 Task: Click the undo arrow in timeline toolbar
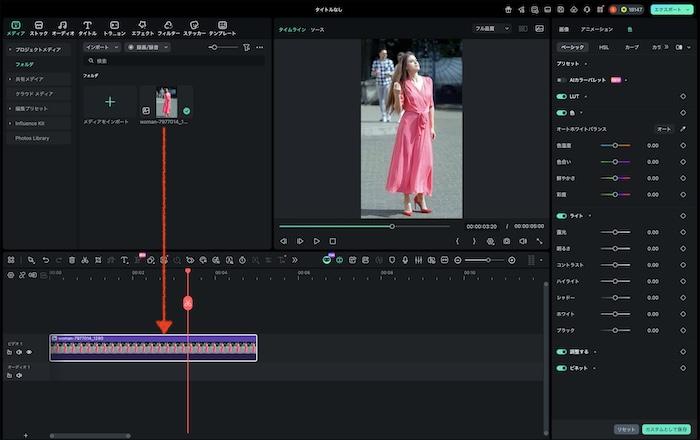tap(45, 260)
